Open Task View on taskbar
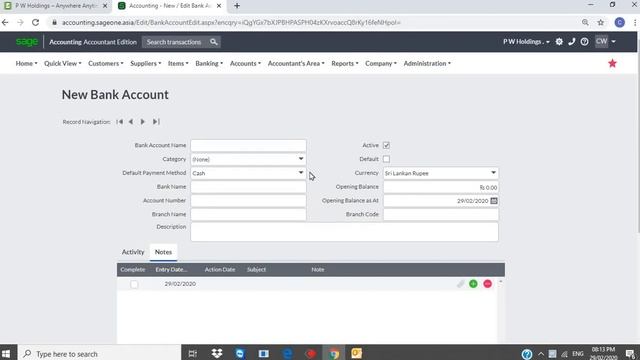640x360 pixels. tap(193, 353)
